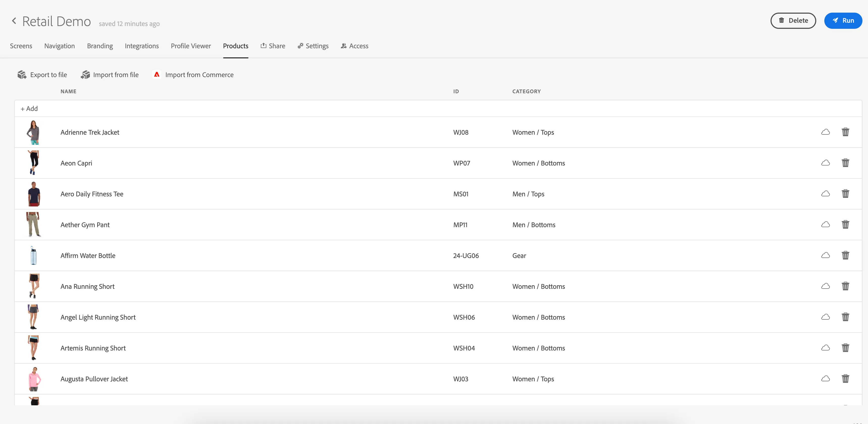Click the ID cell WSH10

coord(463,286)
